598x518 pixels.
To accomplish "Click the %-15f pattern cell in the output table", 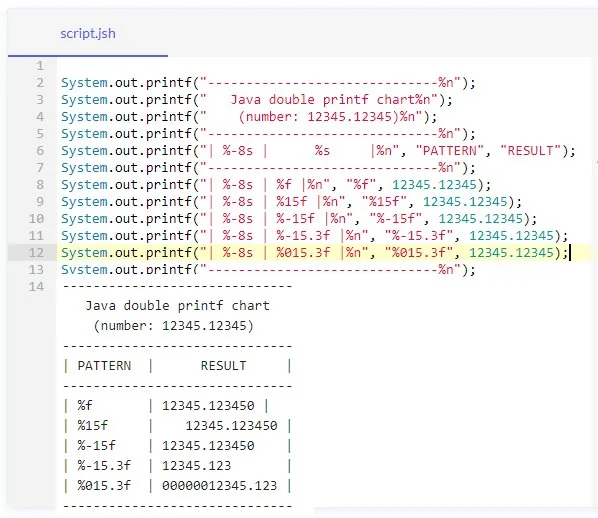I will pos(96,446).
